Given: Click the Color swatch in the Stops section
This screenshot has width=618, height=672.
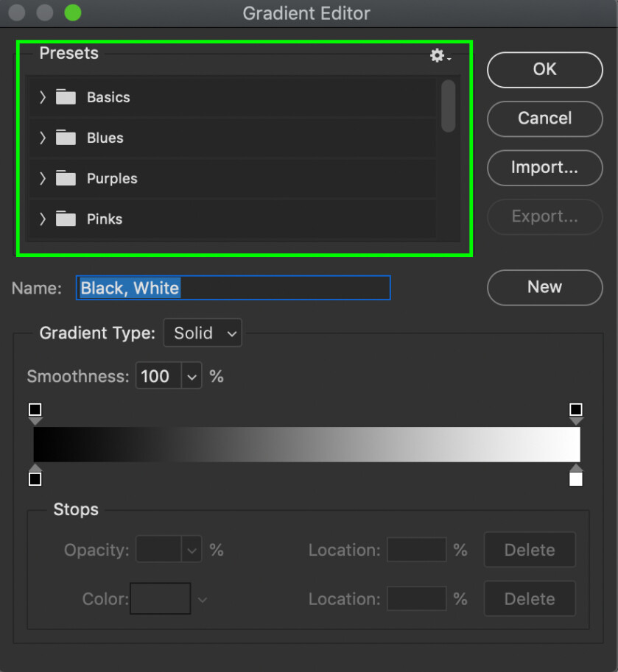Looking at the screenshot, I should [x=160, y=598].
